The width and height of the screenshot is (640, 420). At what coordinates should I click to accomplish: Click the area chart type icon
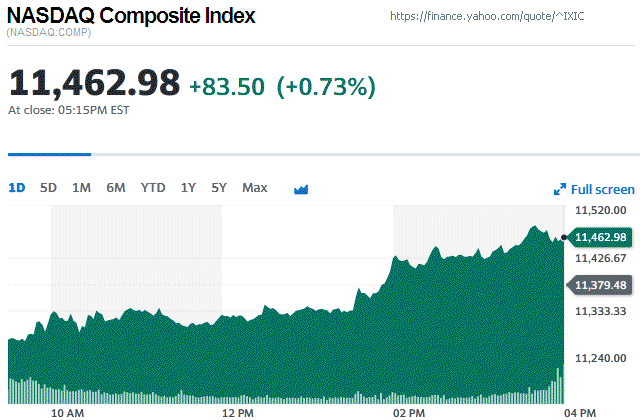[301, 188]
